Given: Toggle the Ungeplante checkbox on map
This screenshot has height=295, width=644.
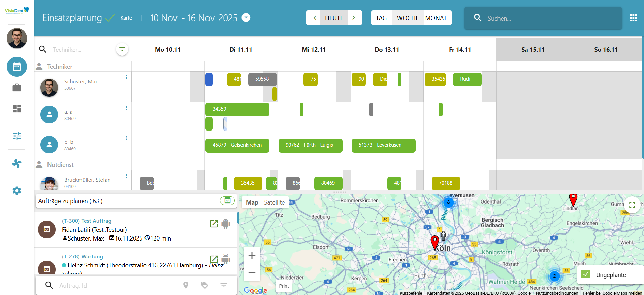Looking at the screenshot, I should point(586,274).
